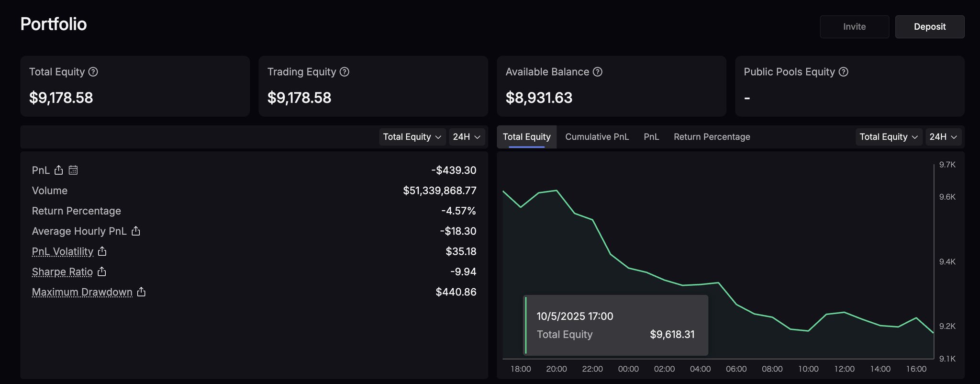980x384 pixels.
Task: Share the PnL stat via its share icon
Action: [x=59, y=170]
